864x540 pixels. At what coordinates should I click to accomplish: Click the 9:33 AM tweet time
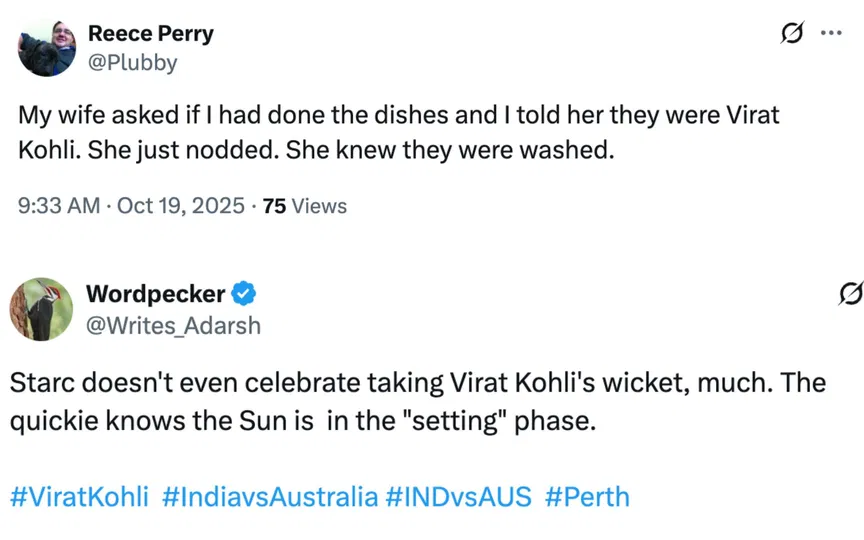click(x=59, y=206)
